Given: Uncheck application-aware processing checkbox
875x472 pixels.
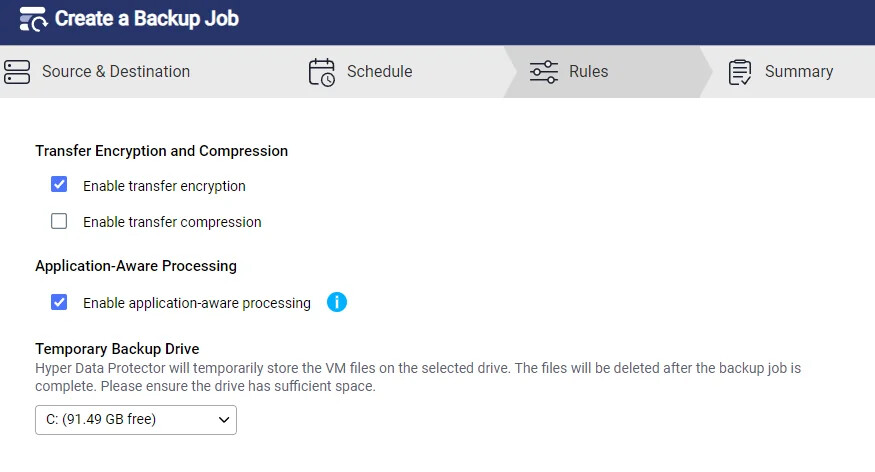Looking at the screenshot, I should coord(59,302).
